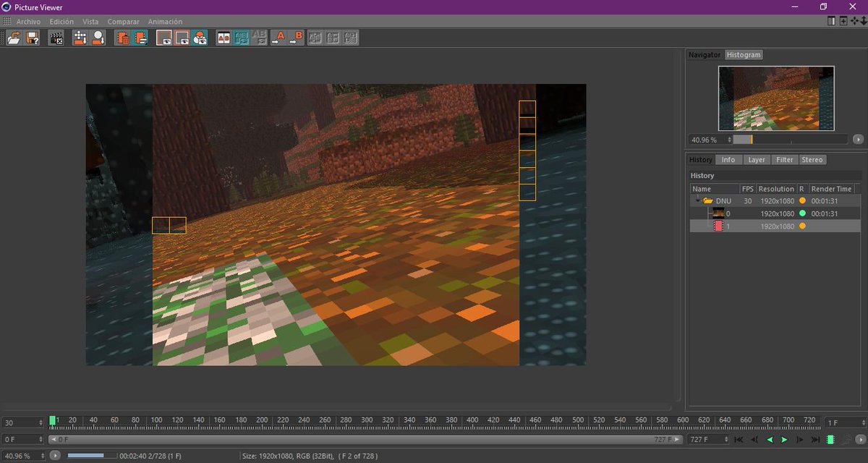The image size is (868, 463).
Task: Open the Vista menu
Action: [x=90, y=22]
